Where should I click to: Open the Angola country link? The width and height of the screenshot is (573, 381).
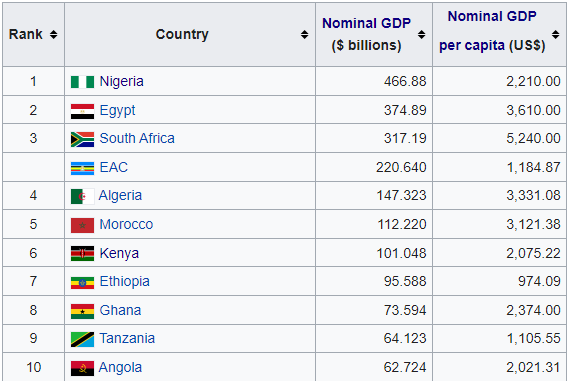(x=120, y=368)
